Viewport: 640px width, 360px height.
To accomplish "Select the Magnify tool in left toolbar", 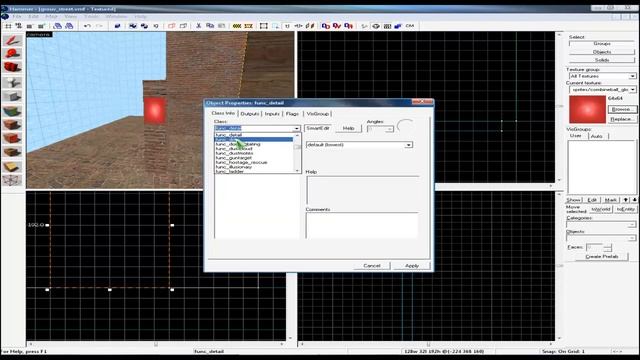I will coord(12,53).
